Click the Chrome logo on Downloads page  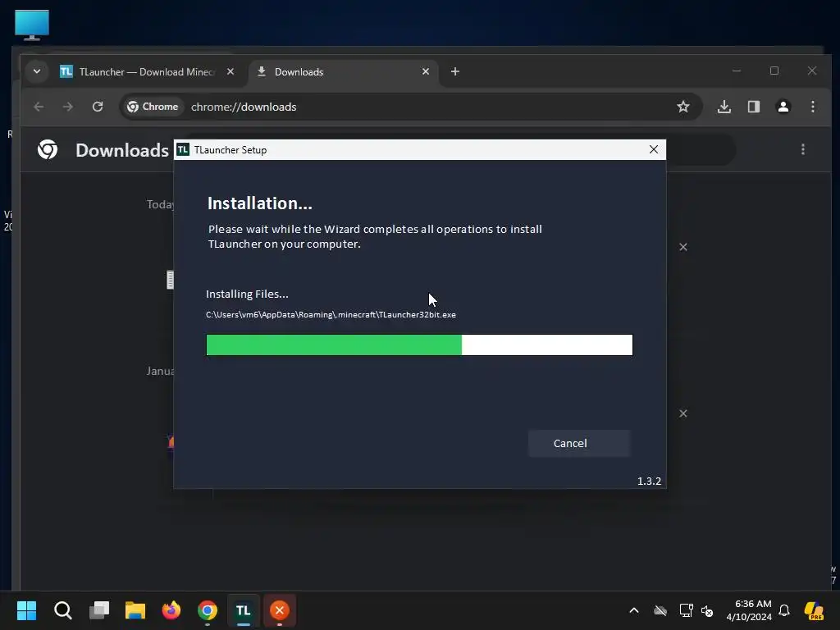(48, 149)
